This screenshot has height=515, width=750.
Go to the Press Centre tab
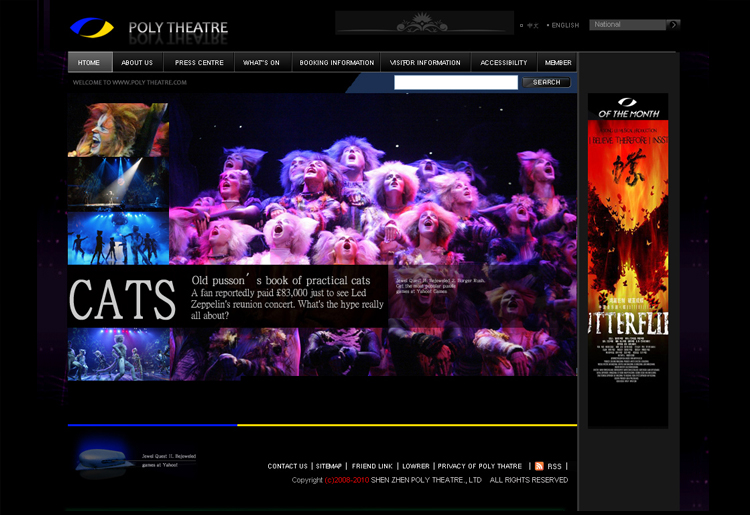199,62
